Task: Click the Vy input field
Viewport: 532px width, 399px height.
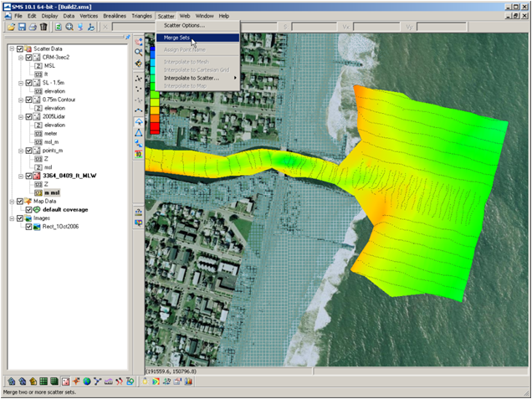Action: (442, 27)
